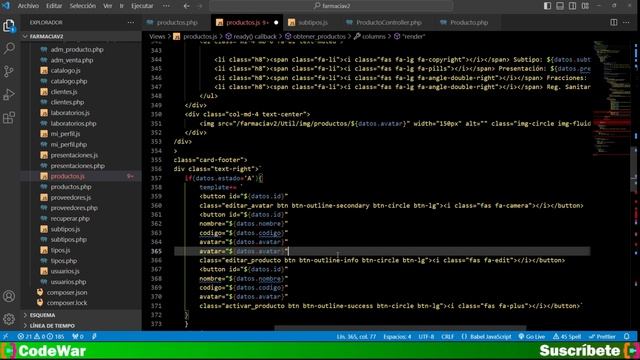
Task: Expand the LÍNEA DE TIEMPO section
Action: click(81, 326)
